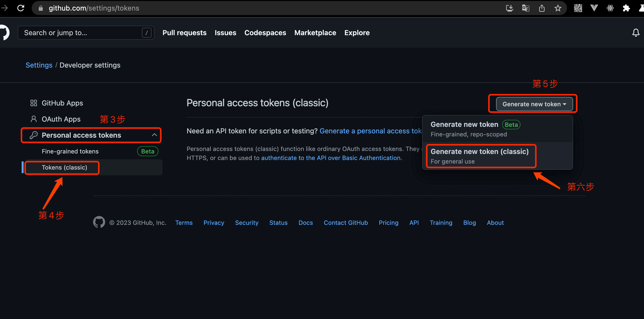Click the forward navigation arrow
The width and height of the screenshot is (644, 319).
point(4,8)
